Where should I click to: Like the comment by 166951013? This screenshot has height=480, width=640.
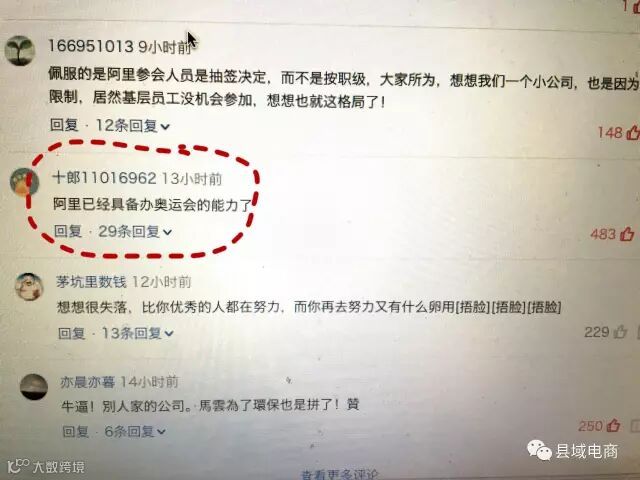(633, 133)
